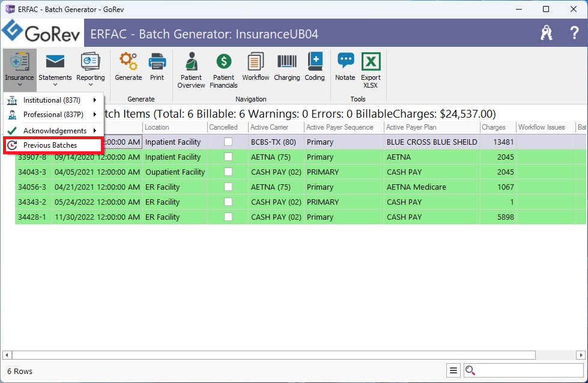Viewport: 588px width, 383px height.
Task: Open Patient Overview
Action: tap(191, 70)
